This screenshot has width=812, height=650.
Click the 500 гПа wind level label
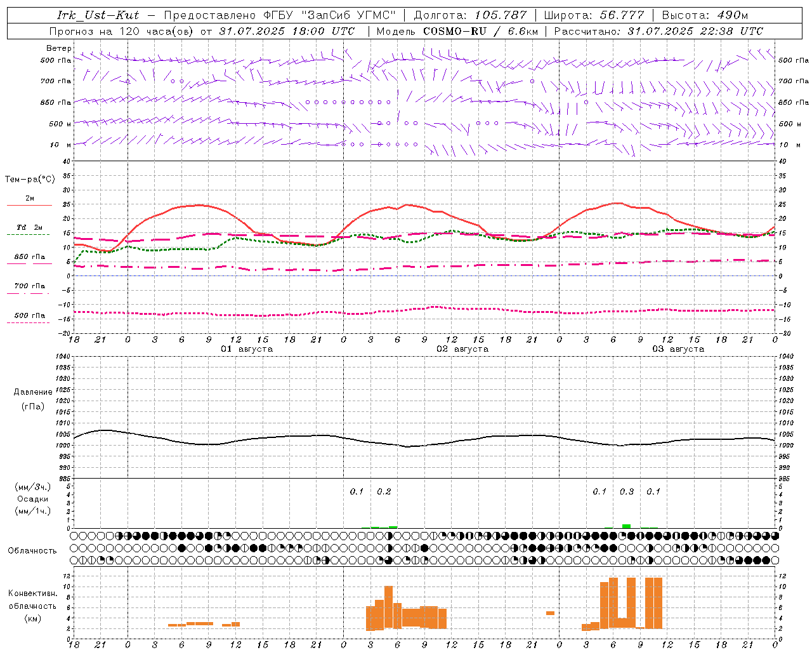(x=56, y=60)
